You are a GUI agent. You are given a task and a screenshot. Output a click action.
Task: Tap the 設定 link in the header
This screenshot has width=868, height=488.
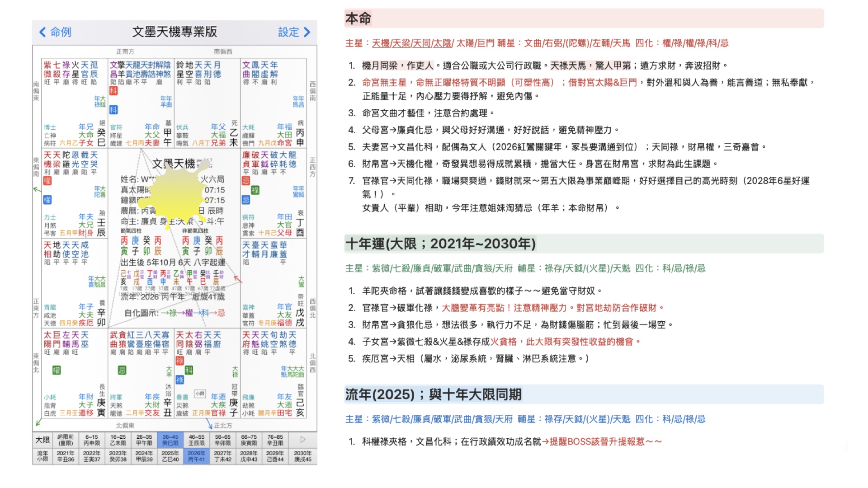click(288, 32)
